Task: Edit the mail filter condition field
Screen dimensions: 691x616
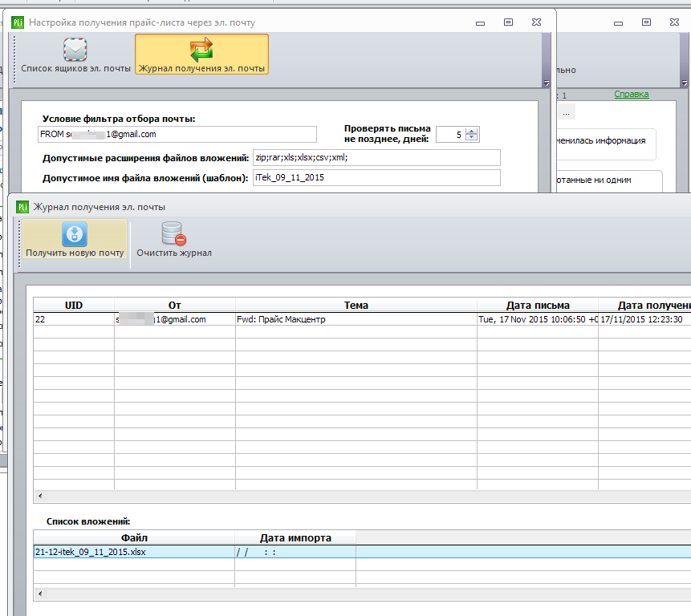Action: (x=177, y=134)
